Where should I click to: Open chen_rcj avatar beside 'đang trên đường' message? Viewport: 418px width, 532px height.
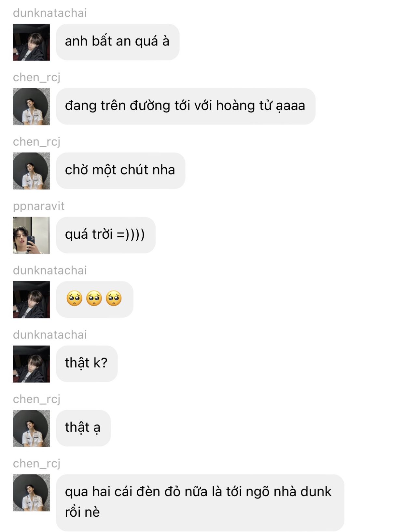(x=31, y=107)
